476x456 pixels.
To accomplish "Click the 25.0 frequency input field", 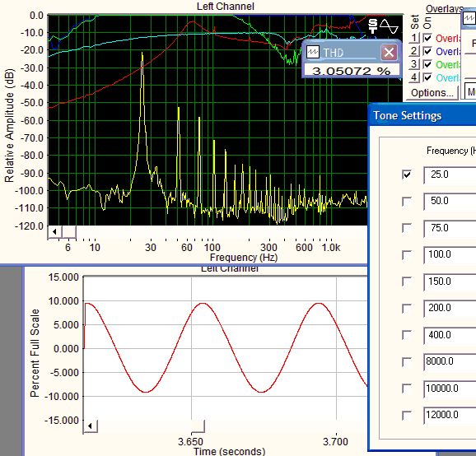I will click(x=450, y=174).
